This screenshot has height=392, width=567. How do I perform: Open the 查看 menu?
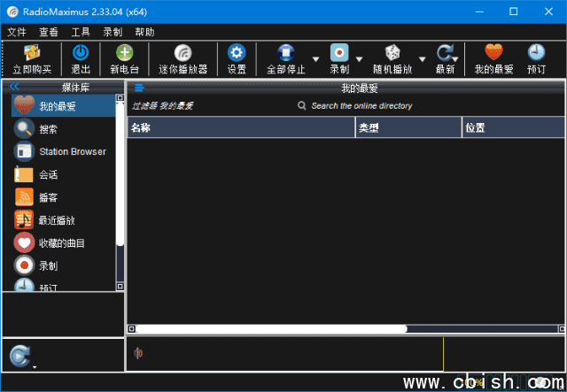tap(49, 32)
